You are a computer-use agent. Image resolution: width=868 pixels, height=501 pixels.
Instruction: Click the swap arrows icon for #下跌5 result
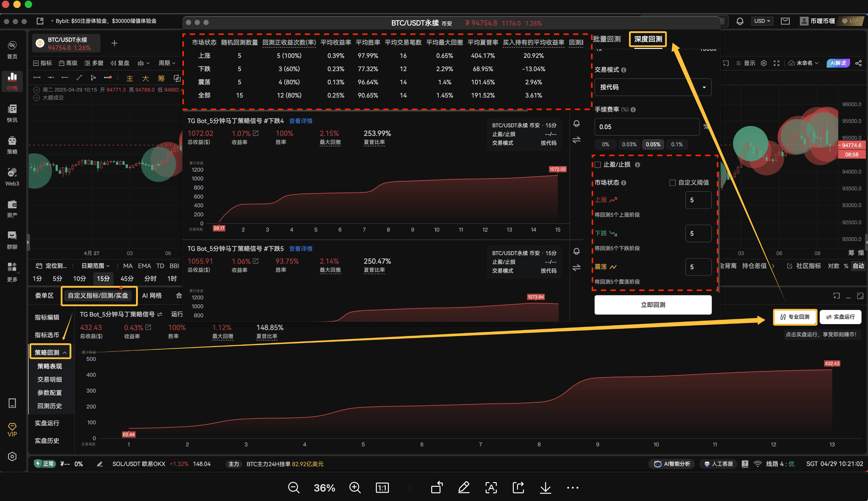(577, 268)
